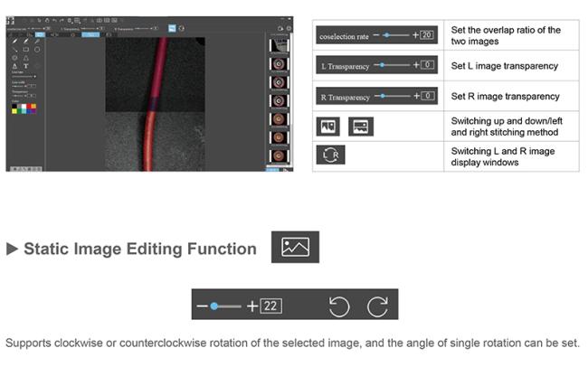Viewport: 588px width, 367px height.
Task: Select the rectangle shape tool
Action: (x=25, y=49)
